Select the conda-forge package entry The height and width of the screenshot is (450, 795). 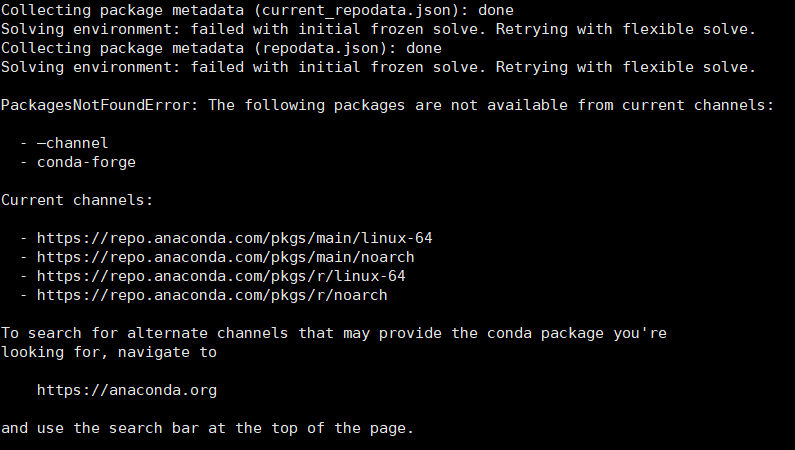(x=86, y=162)
